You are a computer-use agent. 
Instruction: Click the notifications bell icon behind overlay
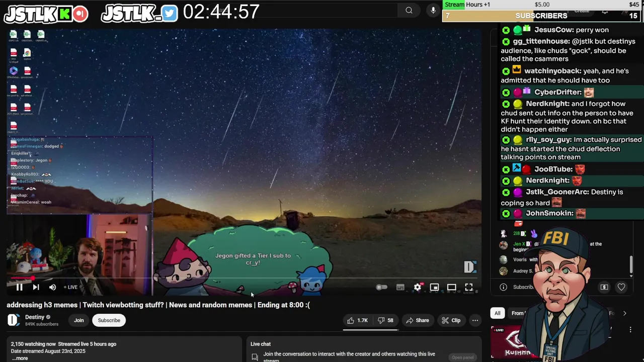coord(605,10)
